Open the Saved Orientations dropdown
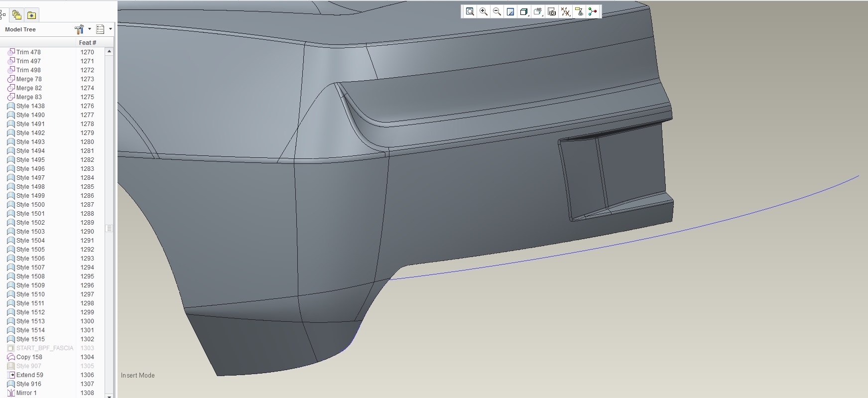The image size is (868, 398). point(538,11)
